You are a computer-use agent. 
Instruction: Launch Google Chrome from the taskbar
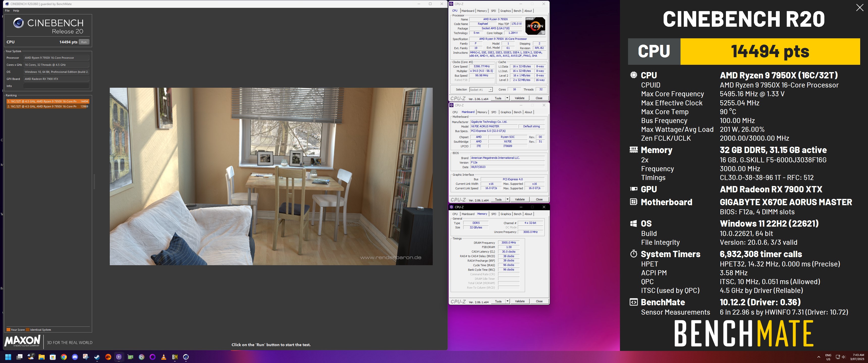(x=64, y=357)
